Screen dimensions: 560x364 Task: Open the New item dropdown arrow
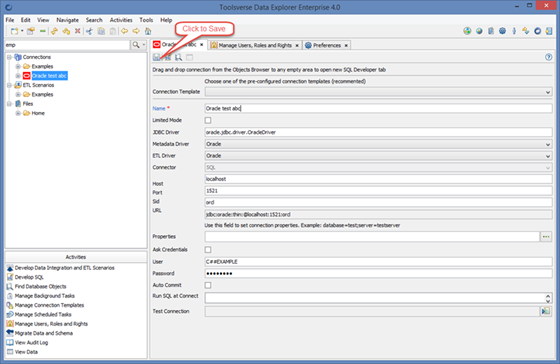tap(22, 31)
